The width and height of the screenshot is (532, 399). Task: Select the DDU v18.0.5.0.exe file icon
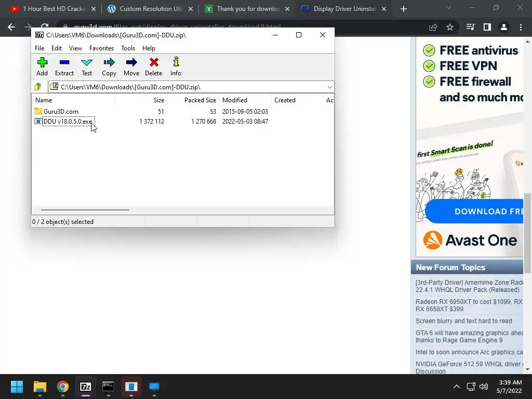point(38,121)
